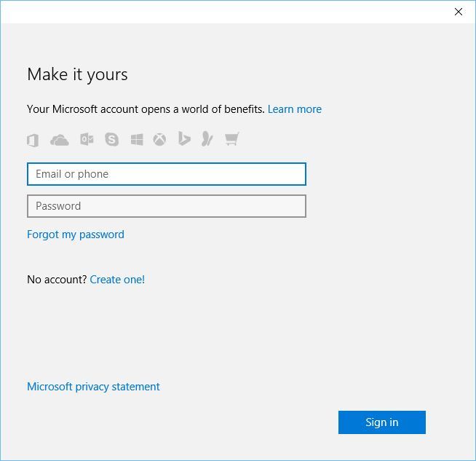Click Create one! link
The height and width of the screenshot is (461, 476).
117,280
